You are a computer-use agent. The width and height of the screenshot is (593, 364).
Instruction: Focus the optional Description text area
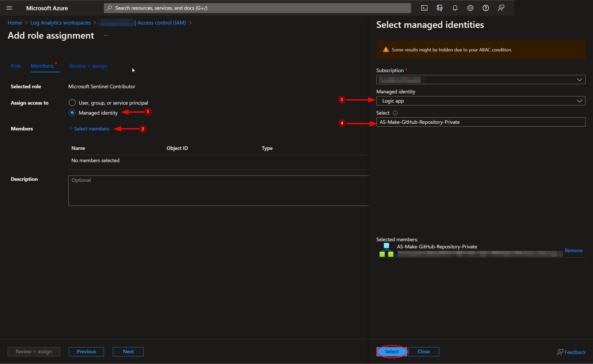click(x=218, y=191)
